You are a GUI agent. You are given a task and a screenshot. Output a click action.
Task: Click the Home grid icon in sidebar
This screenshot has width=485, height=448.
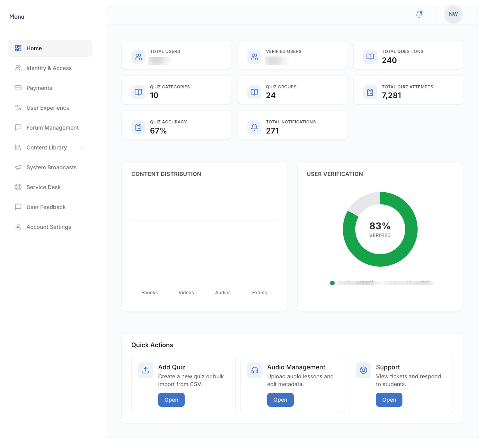tap(18, 48)
